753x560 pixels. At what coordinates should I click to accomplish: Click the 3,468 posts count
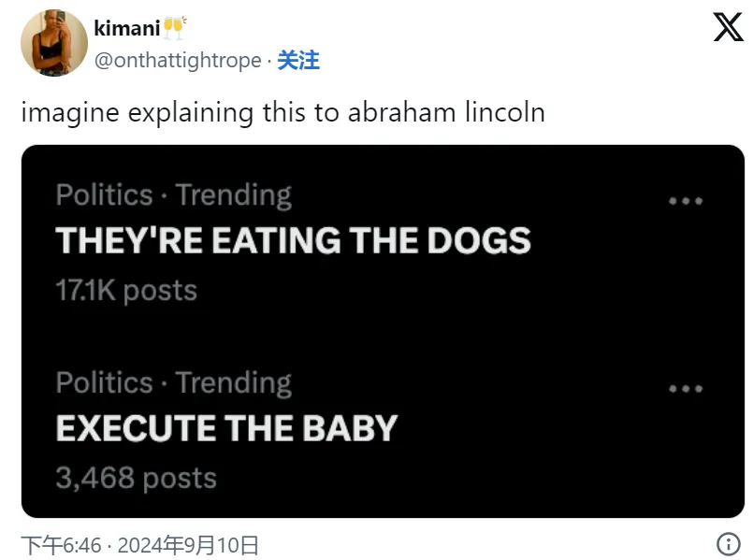click(136, 479)
